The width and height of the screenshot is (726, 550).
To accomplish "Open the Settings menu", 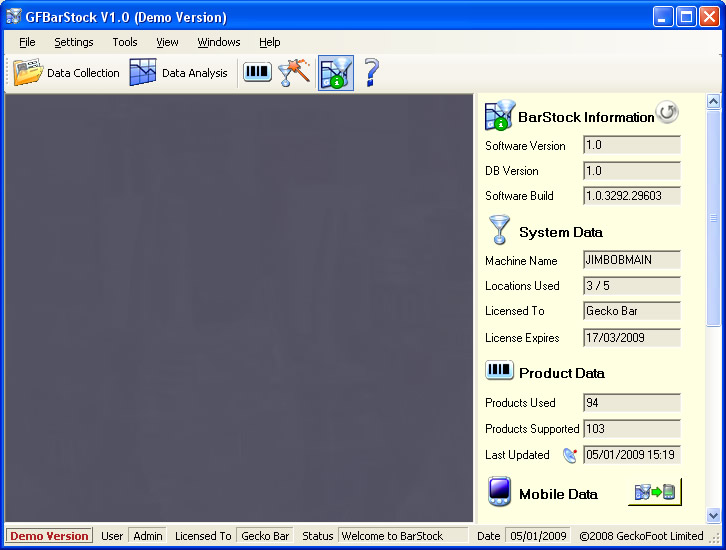I will coord(74,42).
